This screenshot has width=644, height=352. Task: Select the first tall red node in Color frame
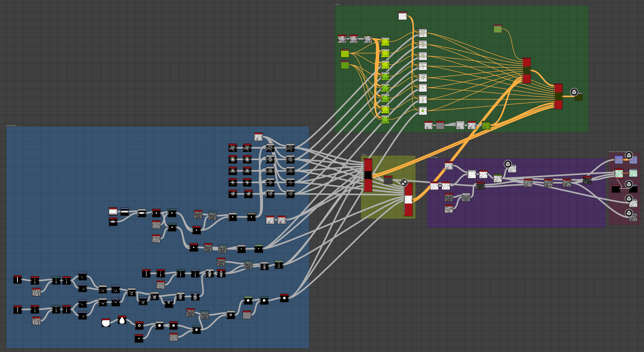(526, 71)
